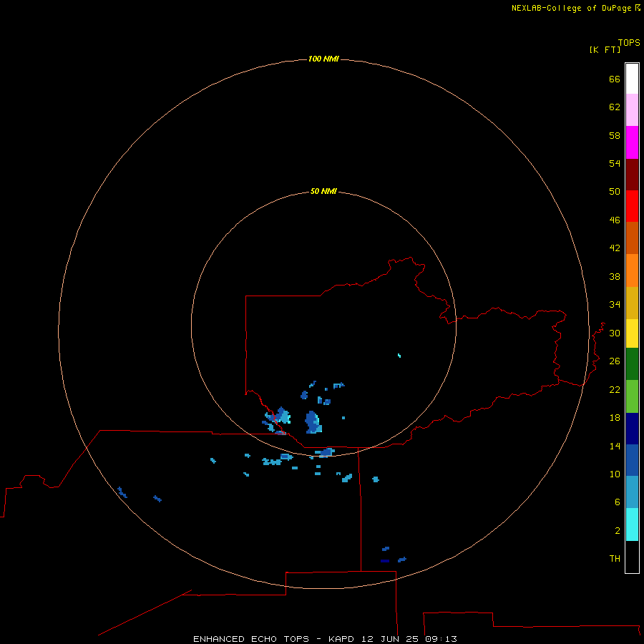Click the light pink 62 kft swatch
This screenshot has height=644, width=644.
(x=632, y=110)
